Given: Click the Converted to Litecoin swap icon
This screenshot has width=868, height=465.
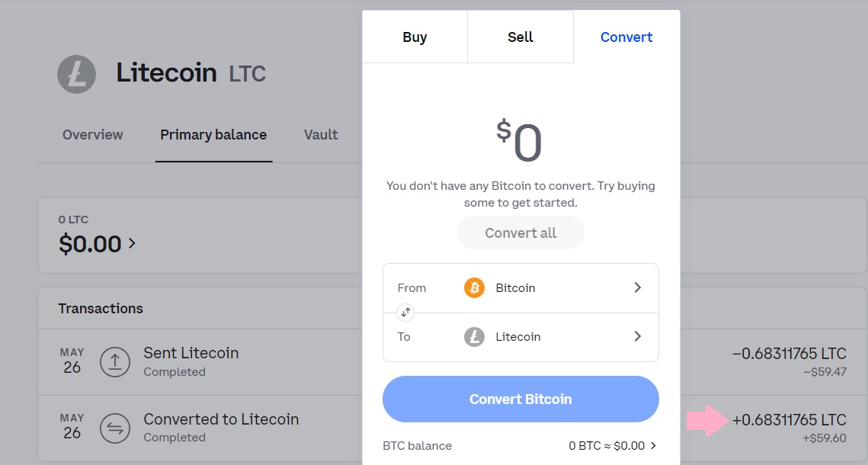Looking at the screenshot, I should [x=115, y=428].
